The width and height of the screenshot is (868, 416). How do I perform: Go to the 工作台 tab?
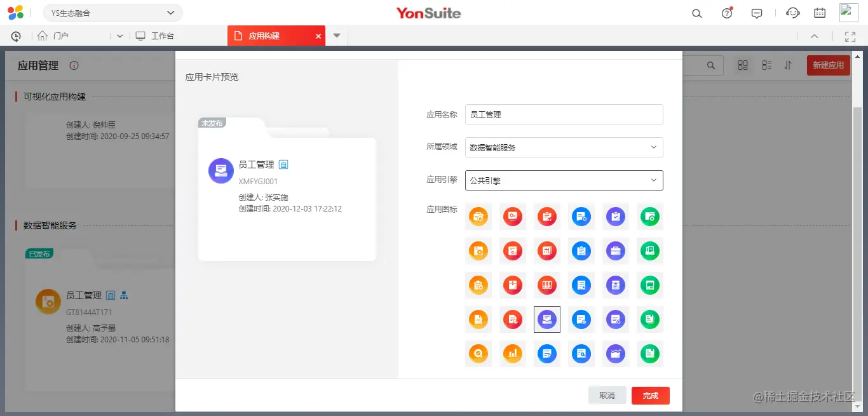click(x=155, y=36)
